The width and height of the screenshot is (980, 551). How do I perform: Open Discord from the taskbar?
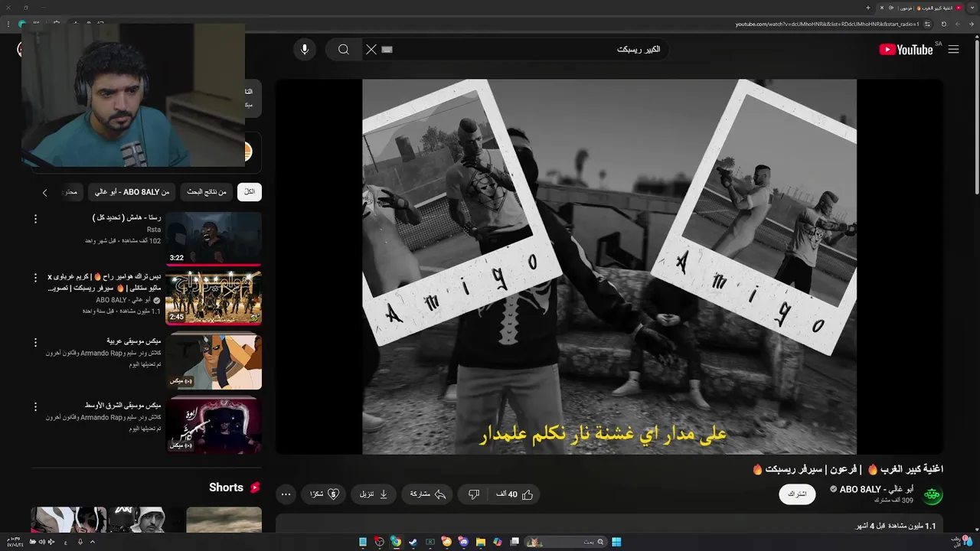[464, 542]
